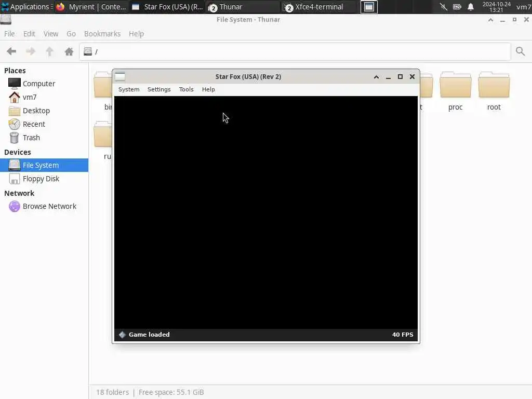The height and width of the screenshot is (399, 532).
Task: Switch to Star Fox taskbar button
Action: click(x=167, y=7)
